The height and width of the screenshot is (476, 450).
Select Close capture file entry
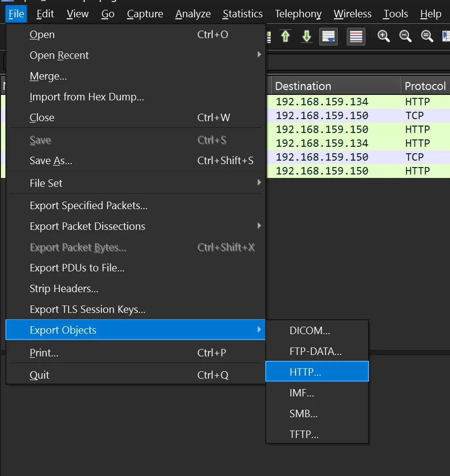tap(135, 118)
